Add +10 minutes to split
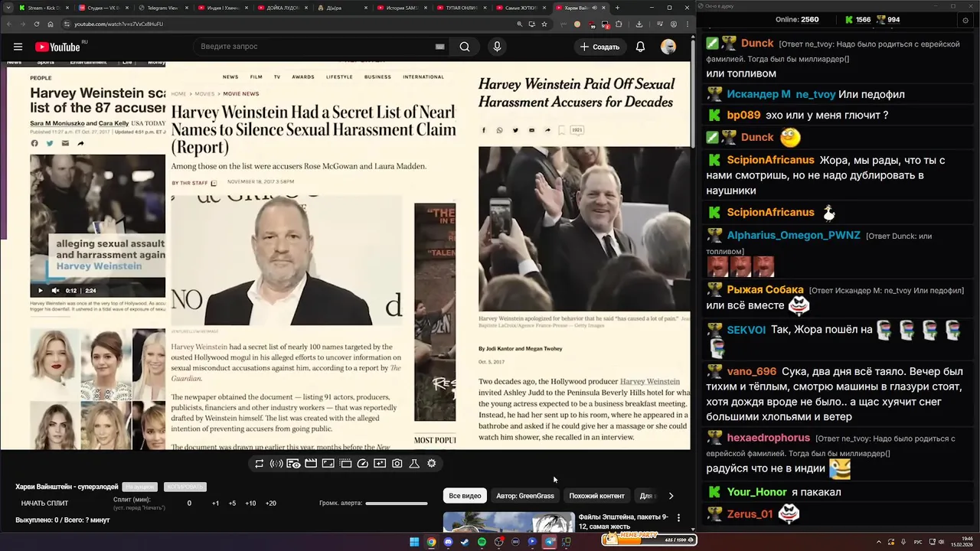The height and width of the screenshot is (551, 980). tap(250, 504)
